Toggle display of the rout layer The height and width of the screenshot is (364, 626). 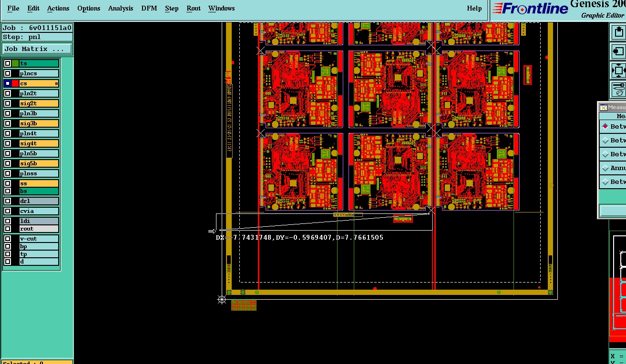8,229
